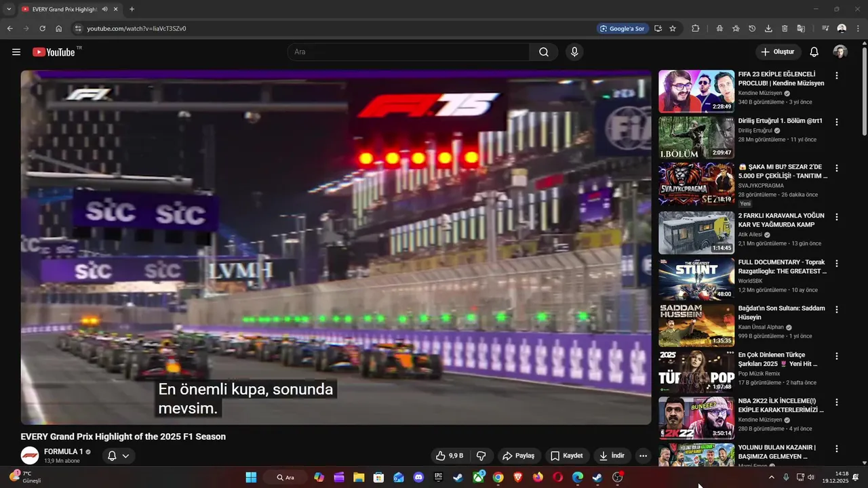Show hidden system tray icons chevron
This screenshot has height=488, width=868.
tap(771, 477)
